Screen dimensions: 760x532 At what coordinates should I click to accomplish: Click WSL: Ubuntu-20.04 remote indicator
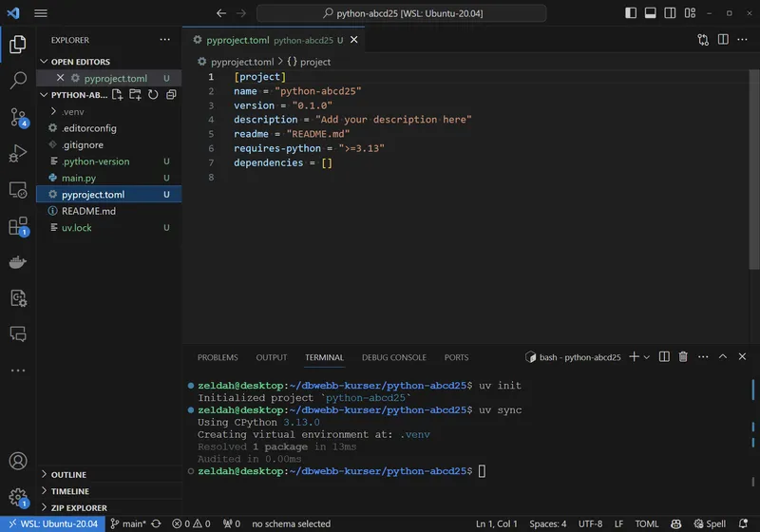click(52, 523)
